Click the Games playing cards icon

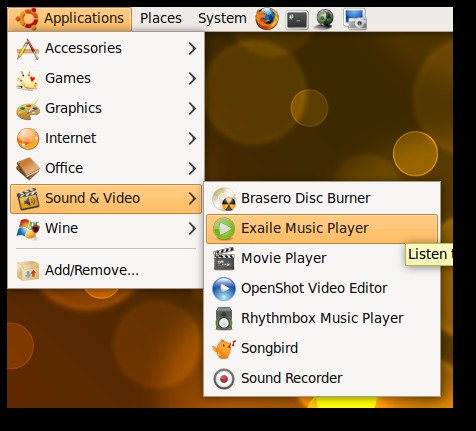(28, 79)
